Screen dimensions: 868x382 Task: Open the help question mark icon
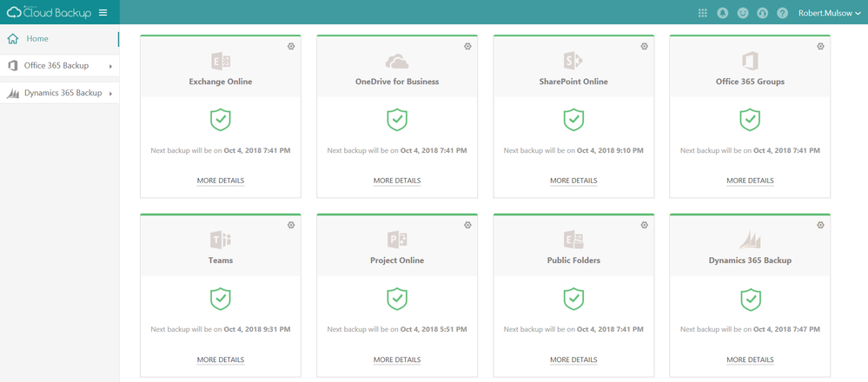[x=782, y=13]
